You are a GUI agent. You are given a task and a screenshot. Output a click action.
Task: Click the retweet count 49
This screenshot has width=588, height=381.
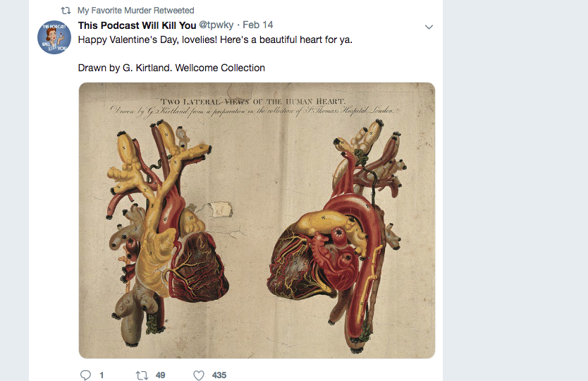(x=160, y=375)
